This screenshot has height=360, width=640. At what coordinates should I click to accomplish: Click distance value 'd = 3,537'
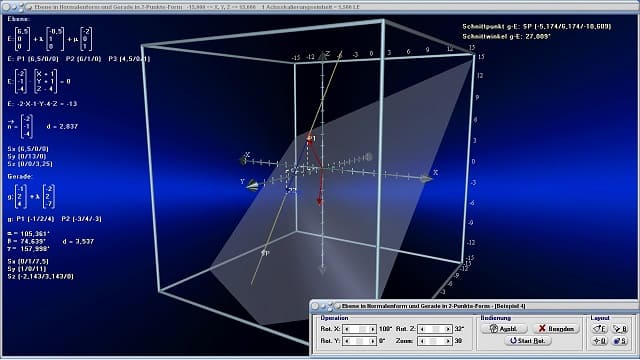coord(78,241)
